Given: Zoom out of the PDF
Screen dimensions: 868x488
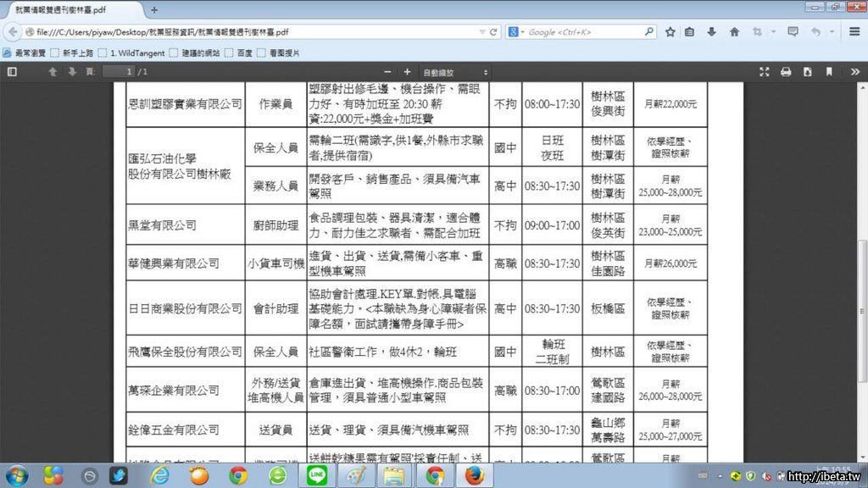Looking at the screenshot, I should [x=388, y=72].
